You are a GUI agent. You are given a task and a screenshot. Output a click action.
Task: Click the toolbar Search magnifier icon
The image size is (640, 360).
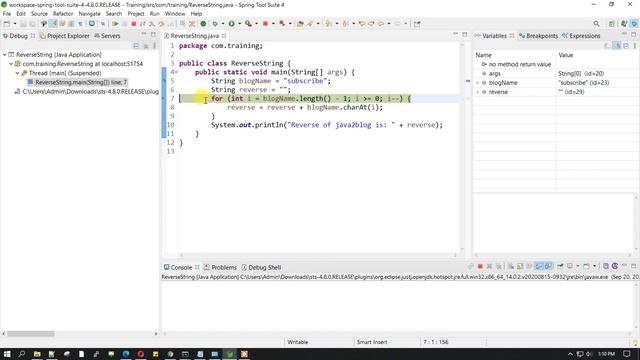[x=596, y=24]
